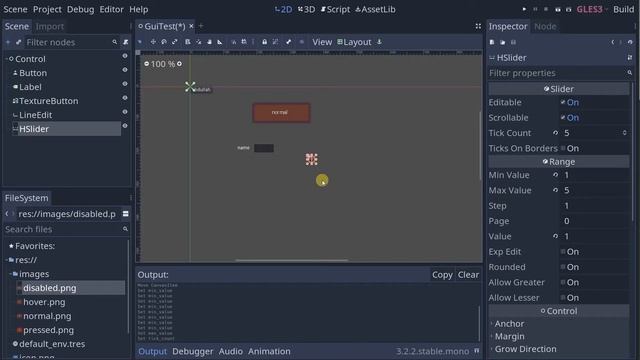This screenshot has width=640, height=360.
Task: Revert the Tick Count property with its reset icon
Action: 556,133
